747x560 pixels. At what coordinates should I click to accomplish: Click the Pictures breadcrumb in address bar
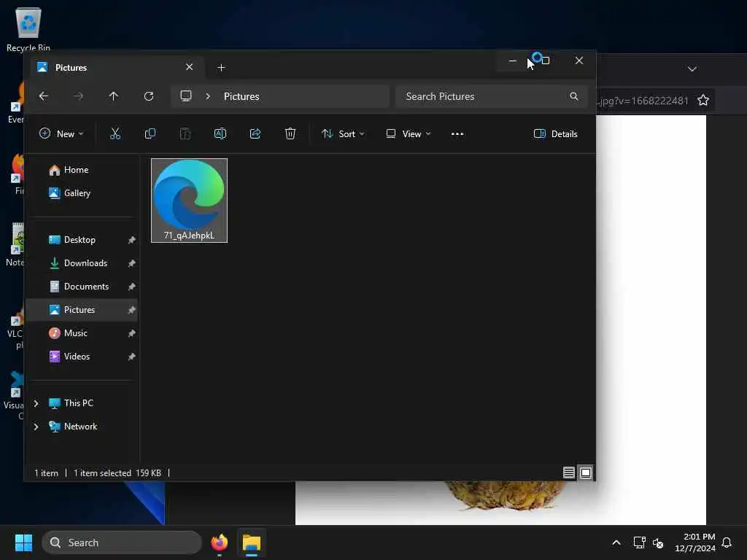[241, 96]
